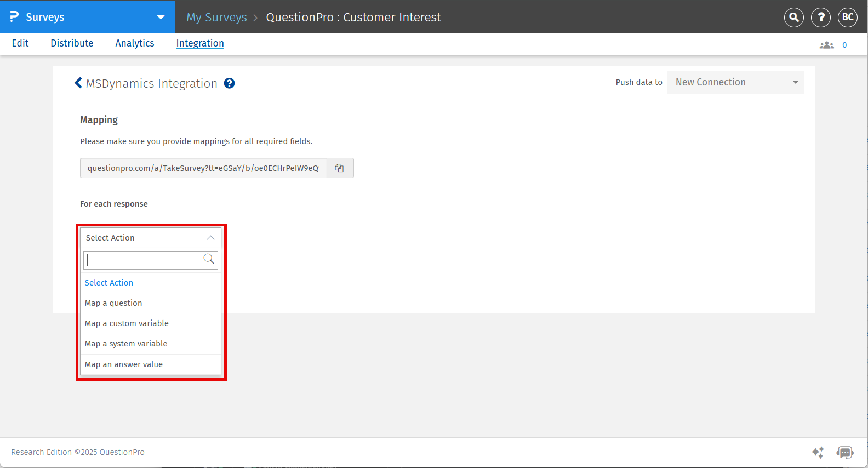Click the collaborator count 0
868x468 pixels.
(844, 45)
